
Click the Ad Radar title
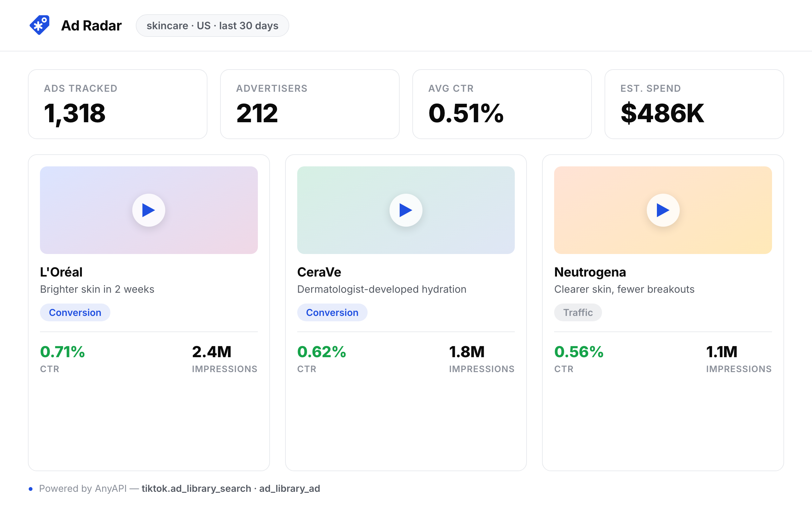[91, 25]
